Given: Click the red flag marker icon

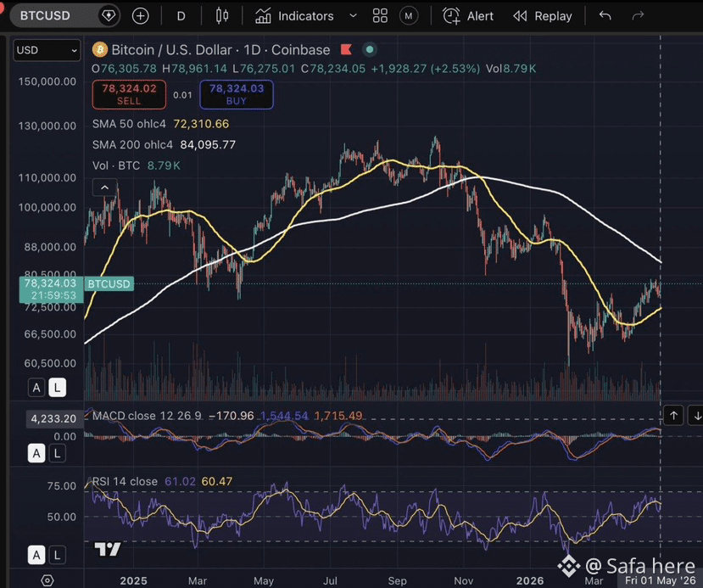Looking at the screenshot, I should 346,49.
